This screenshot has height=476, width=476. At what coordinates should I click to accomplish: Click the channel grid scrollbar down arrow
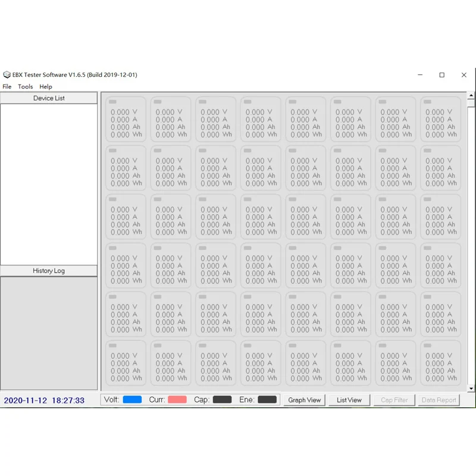click(x=471, y=389)
